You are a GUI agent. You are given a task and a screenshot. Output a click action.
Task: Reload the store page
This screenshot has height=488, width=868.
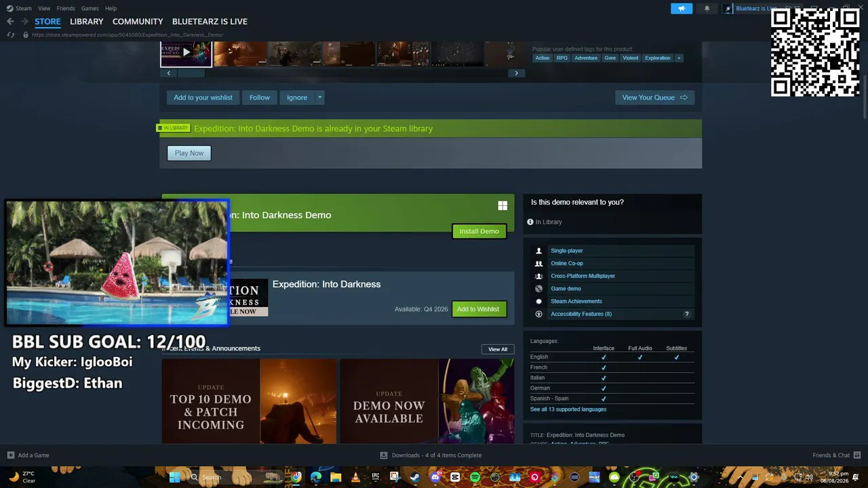point(11,35)
